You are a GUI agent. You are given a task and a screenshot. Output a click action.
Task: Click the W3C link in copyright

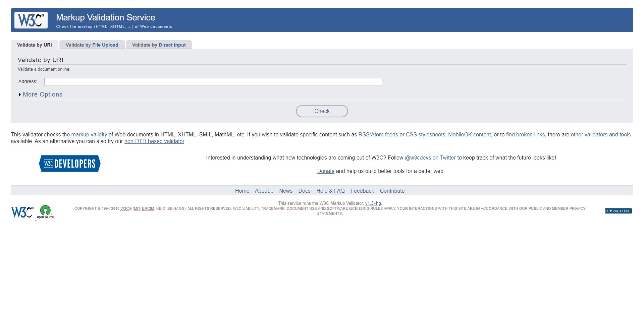(124, 209)
